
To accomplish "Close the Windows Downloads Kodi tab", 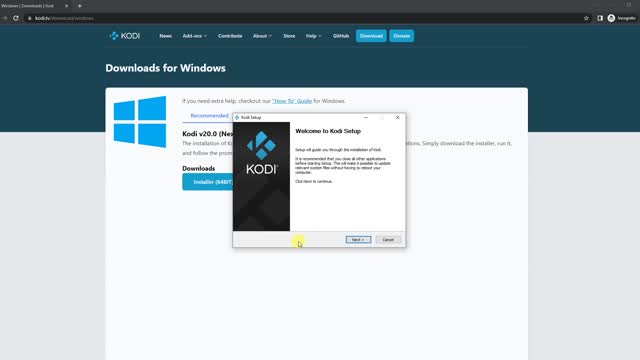I will pos(67,6).
